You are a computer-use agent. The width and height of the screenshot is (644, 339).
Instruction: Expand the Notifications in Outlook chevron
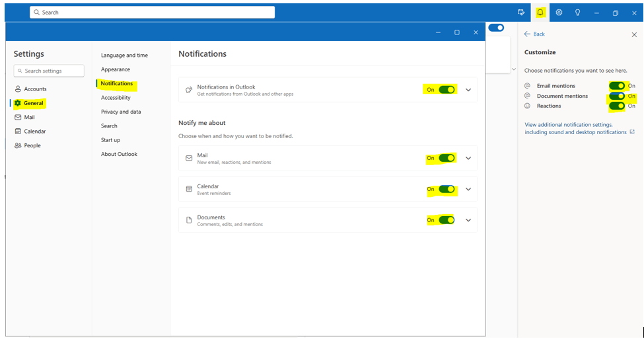point(468,90)
